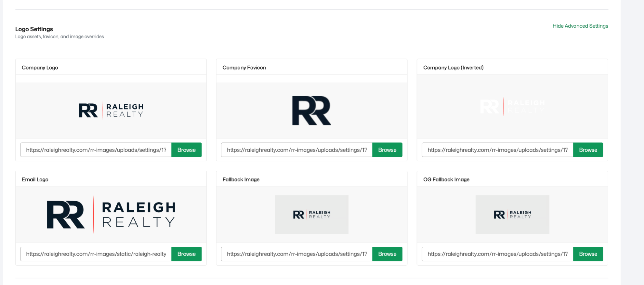Browse for a new Company Logo
Image resolution: width=644 pixels, height=285 pixels.
187,150
